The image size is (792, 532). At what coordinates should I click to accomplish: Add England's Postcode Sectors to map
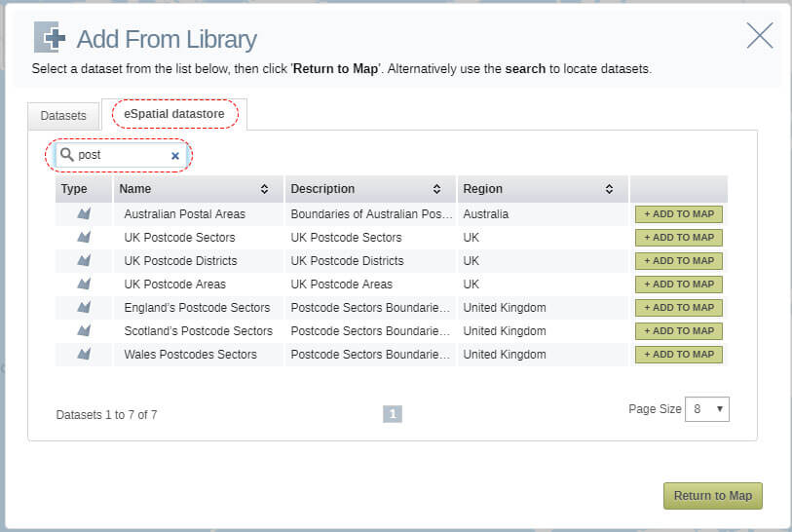pyautogui.click(x=679, y=308)
